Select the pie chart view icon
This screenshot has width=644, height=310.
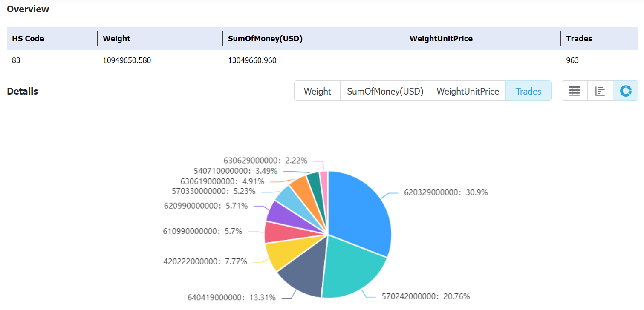(626, 91)
